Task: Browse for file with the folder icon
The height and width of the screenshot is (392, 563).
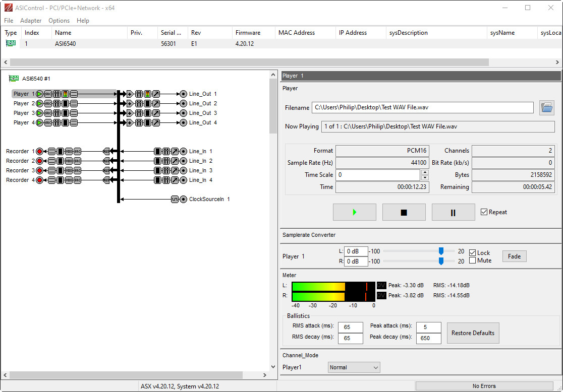Action: click(x=546, y=107)
